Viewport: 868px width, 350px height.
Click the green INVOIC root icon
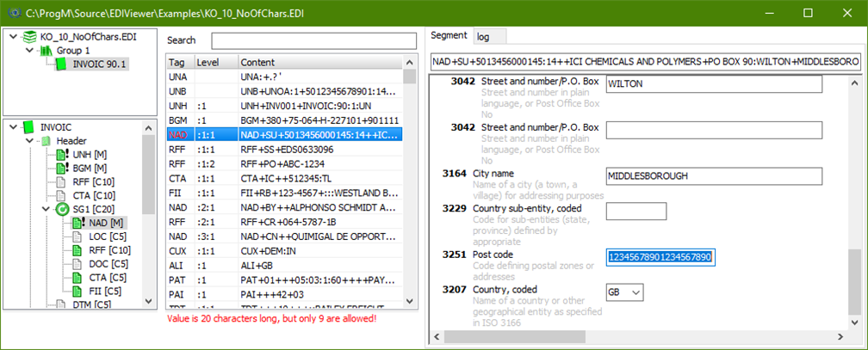click(x=28, y=127)
